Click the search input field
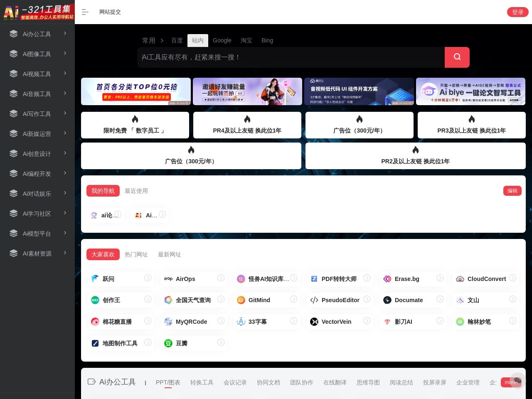 point(291,57)
